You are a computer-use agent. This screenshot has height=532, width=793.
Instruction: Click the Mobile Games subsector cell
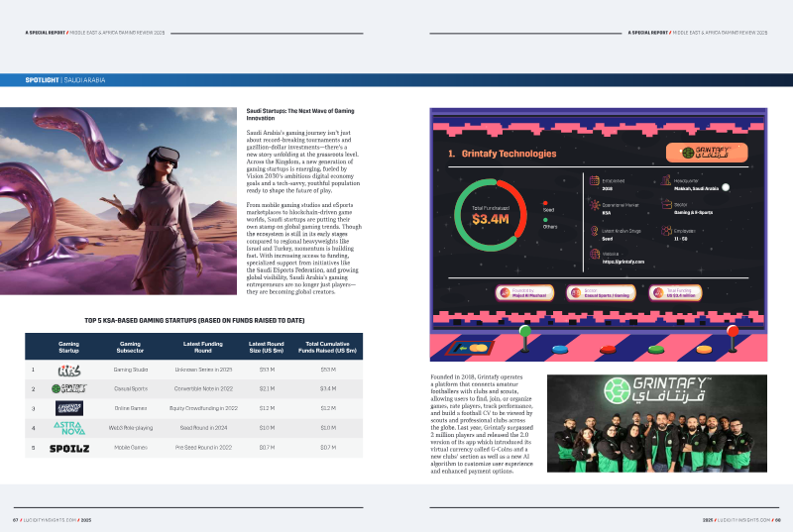[x=131, y=448]
